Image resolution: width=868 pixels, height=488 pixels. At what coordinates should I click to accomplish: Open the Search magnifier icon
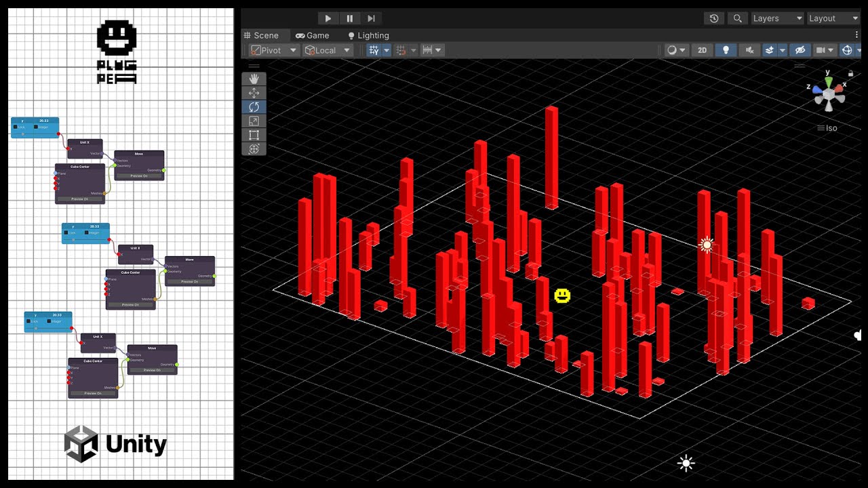point(738,18)
